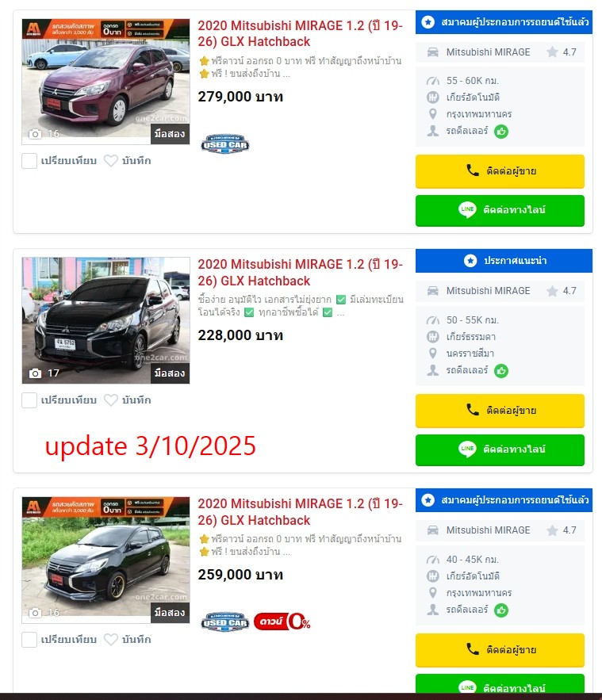Viewport: 602px width, 700px height.
Task: Click the verified dealer thumbs-up icon in first listing
Action: click(x=501, y=132)
